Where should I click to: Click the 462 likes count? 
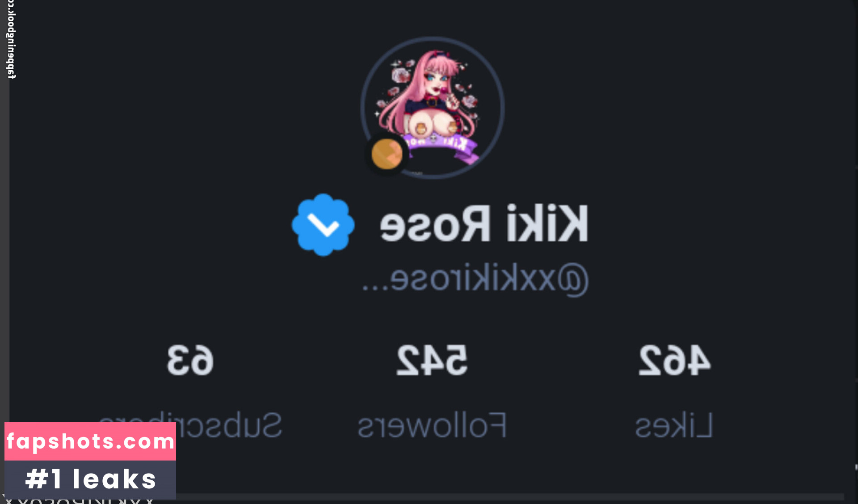[x=674, y=360]
